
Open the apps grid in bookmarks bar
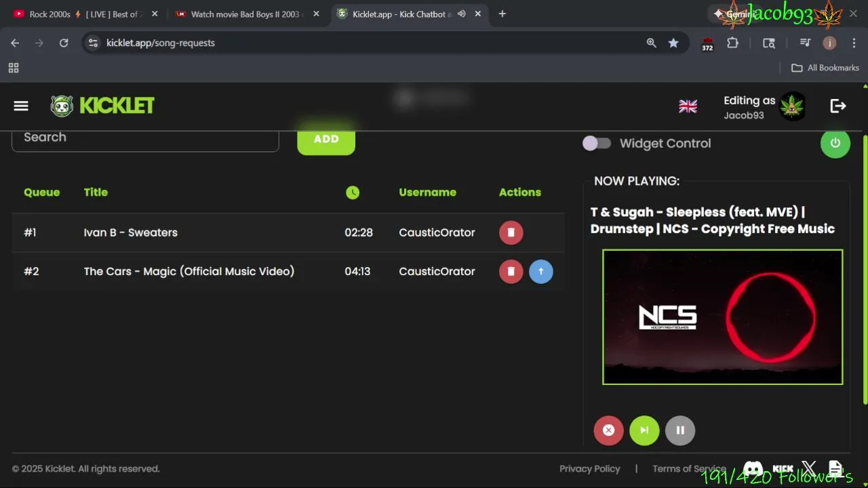14,68
